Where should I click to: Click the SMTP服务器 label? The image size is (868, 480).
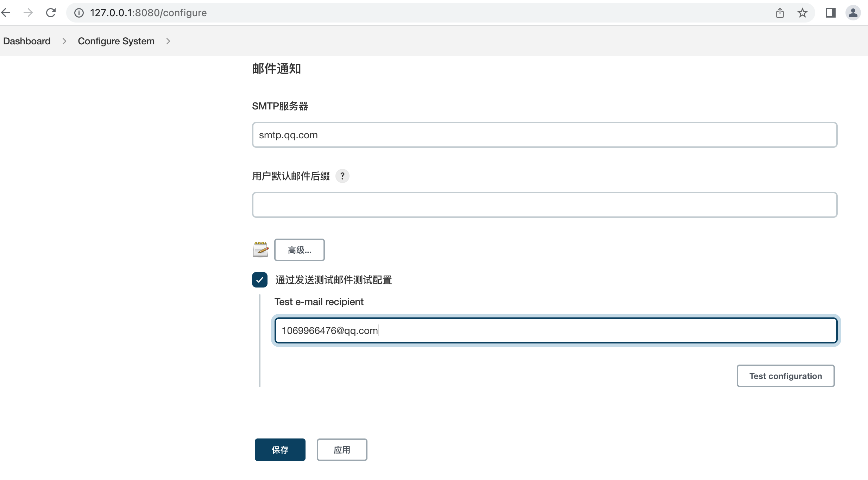(x=280, y=106)
